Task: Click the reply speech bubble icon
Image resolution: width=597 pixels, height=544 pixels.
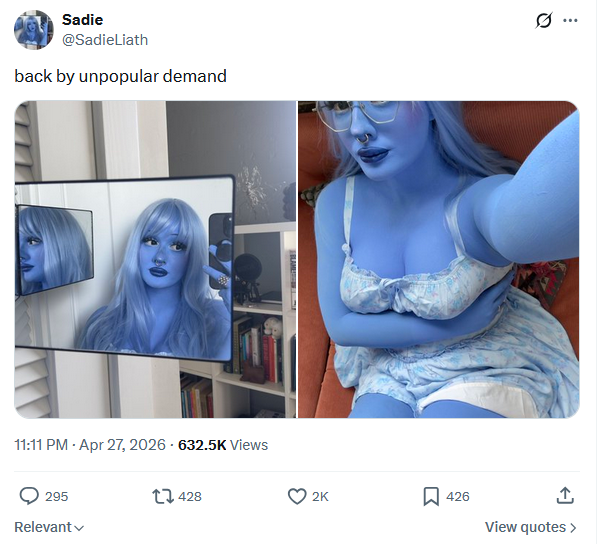Action: click(x=29, y=496)
